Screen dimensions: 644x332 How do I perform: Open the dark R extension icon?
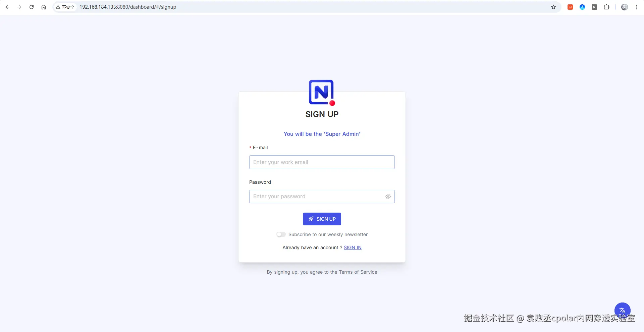tap(594, 7)
